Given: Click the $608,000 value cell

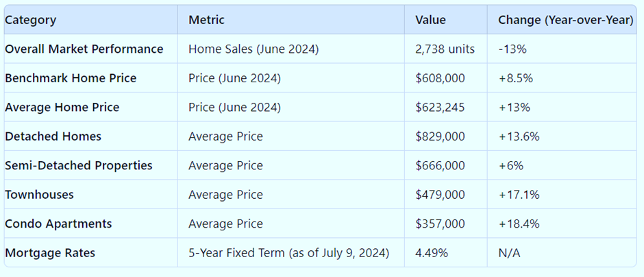Looking at the screenshot, I should 440,78.
